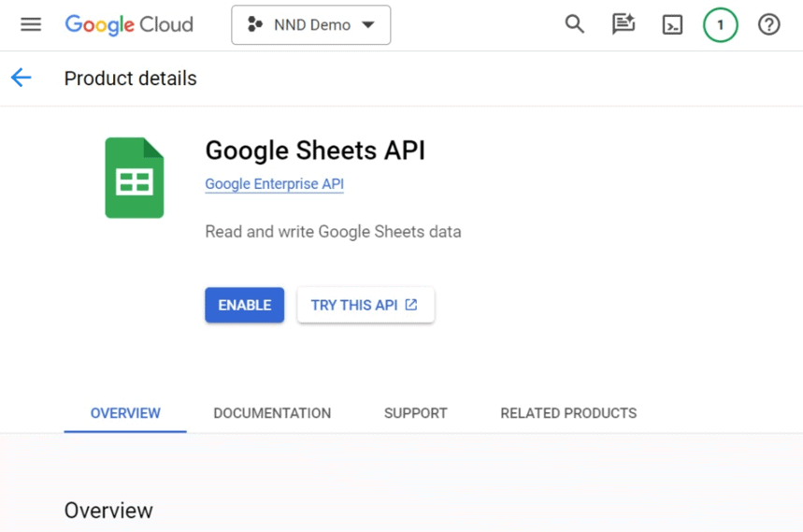Viewport: 803px width, 532px height.
Task: Click the TRY THIS API button
Action: (x=366, y=305)
